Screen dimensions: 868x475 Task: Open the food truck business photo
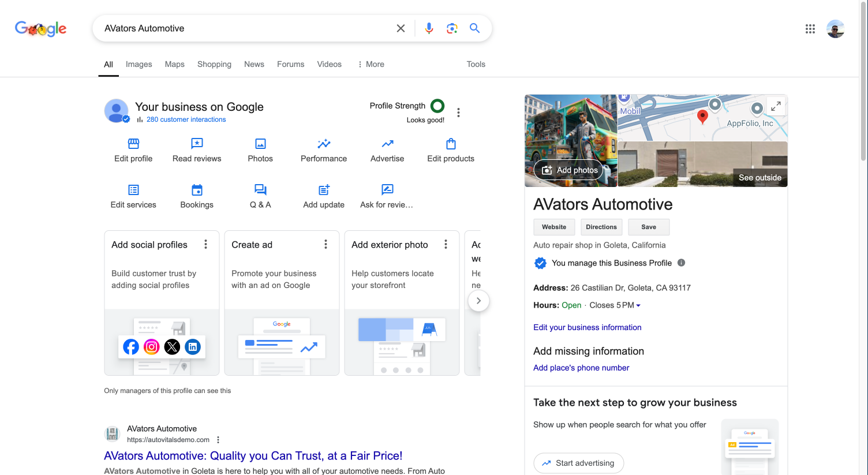[x=571, y=141]
